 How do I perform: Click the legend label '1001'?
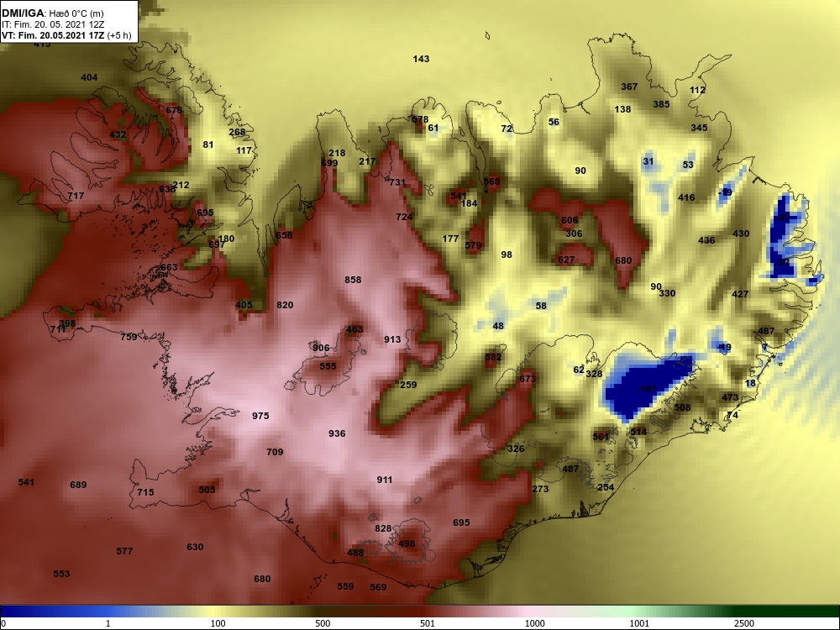pos(639,623)
